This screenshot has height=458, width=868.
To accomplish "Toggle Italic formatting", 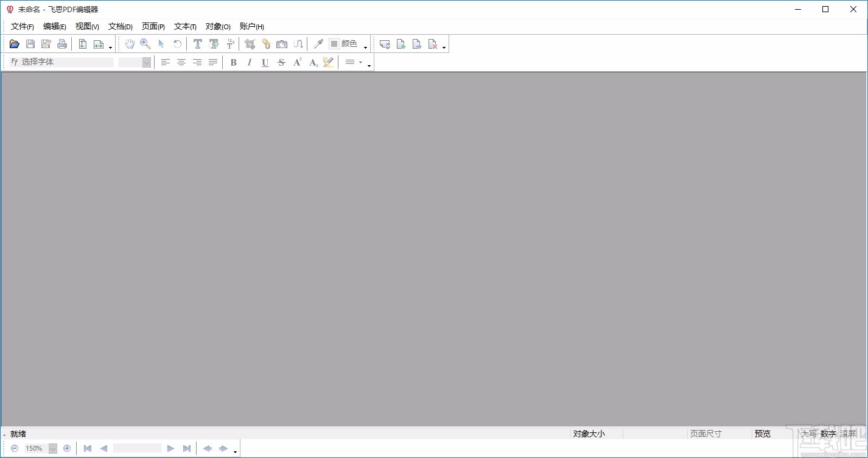I will point(249,62).
